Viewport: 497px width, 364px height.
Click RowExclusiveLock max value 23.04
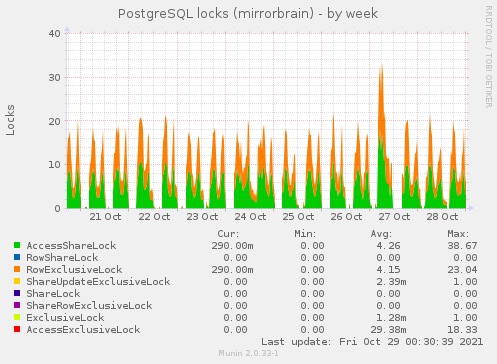462,270
